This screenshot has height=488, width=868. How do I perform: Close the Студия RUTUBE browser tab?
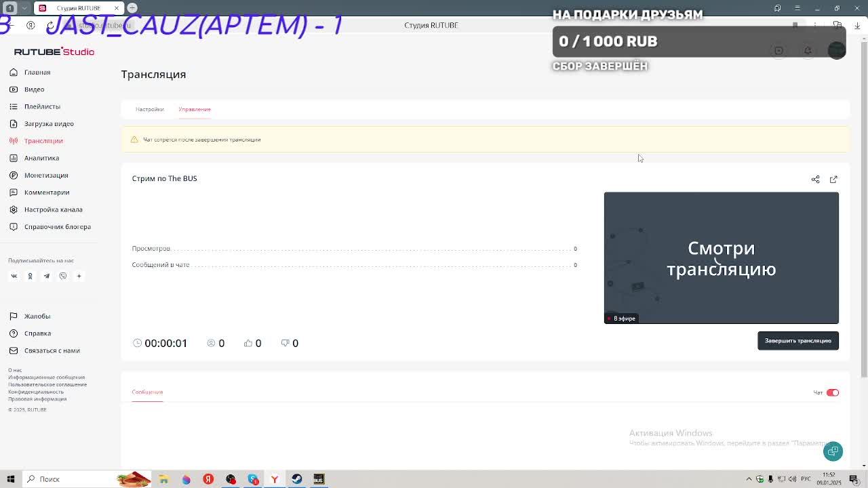pyautogui.click(x=116, y=8)
